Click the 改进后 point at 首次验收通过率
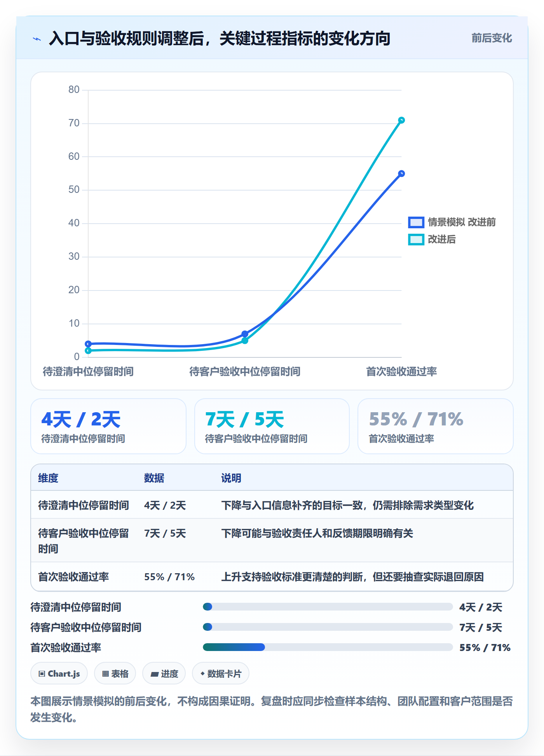 (401, 120)
